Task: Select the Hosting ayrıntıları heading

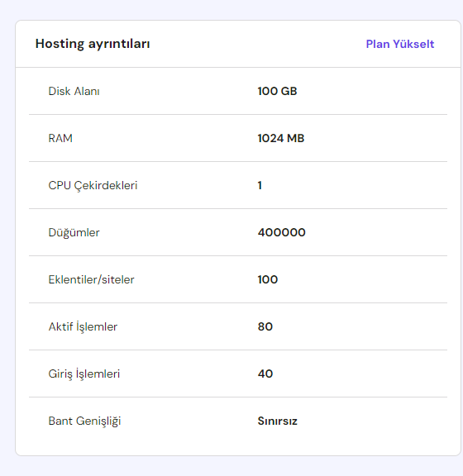Action: pyautogui.click(x=93, y=44)
